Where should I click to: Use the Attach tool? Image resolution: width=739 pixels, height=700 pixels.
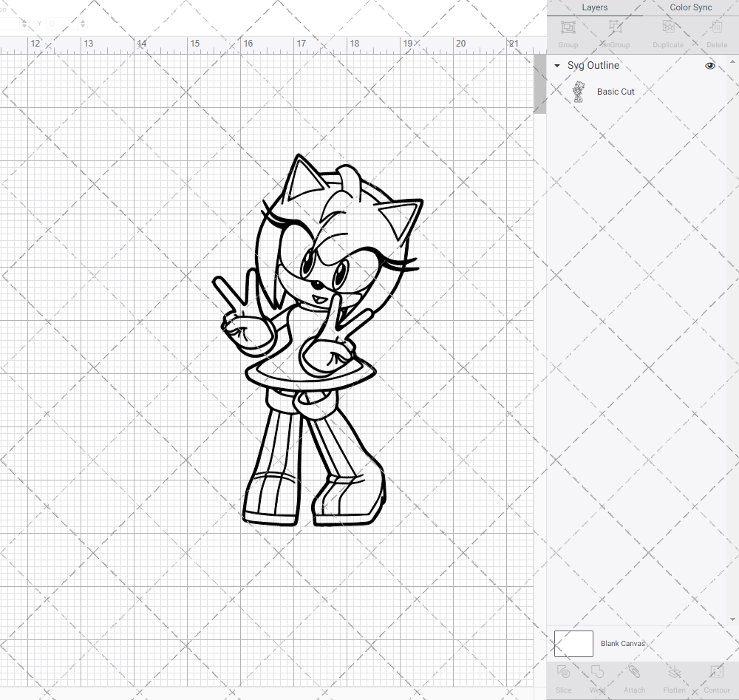pyautogui.click(x=634, y=677)
